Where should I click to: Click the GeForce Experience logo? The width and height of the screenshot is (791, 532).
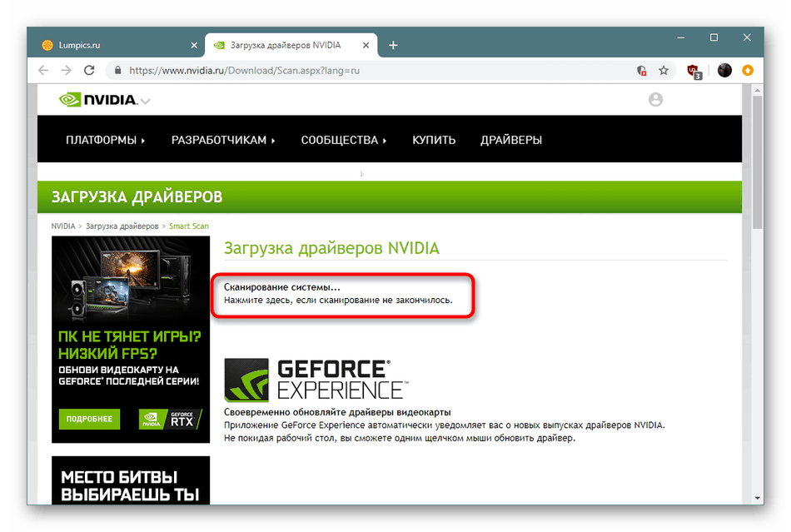316,380
